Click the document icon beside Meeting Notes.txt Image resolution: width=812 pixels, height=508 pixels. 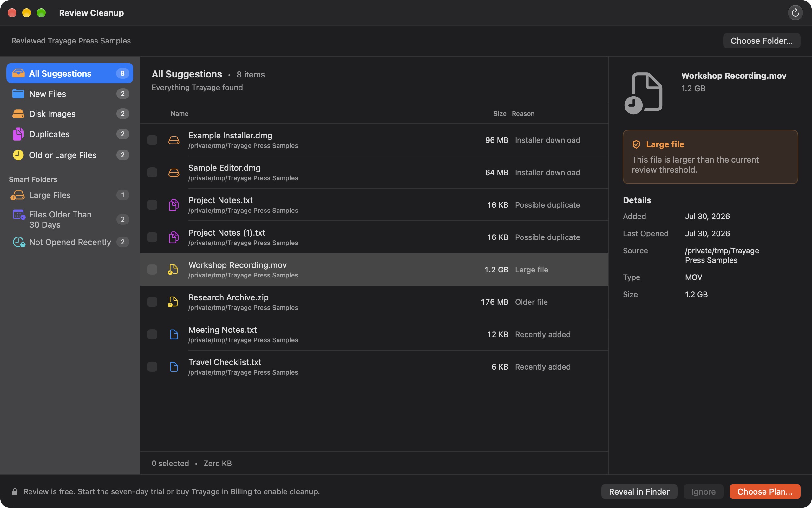point(174,334)
